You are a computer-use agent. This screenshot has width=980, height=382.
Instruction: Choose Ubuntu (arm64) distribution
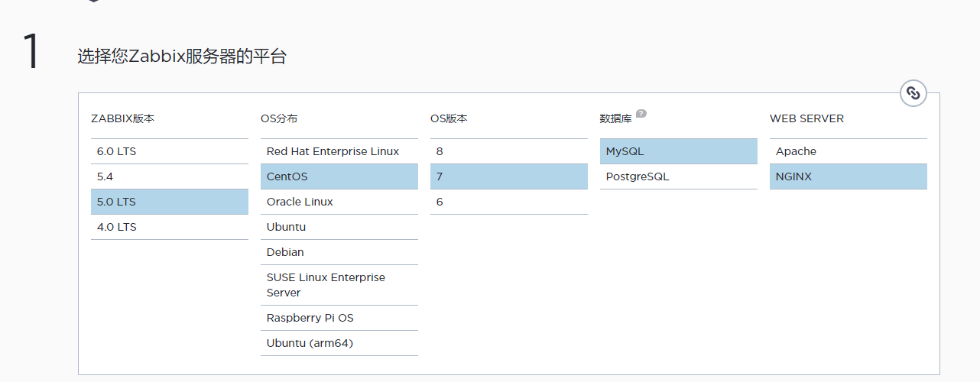tap(339, 343)
